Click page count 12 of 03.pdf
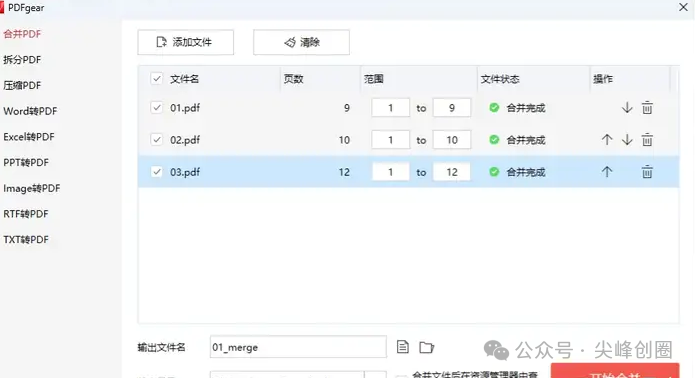 point(344,172)
